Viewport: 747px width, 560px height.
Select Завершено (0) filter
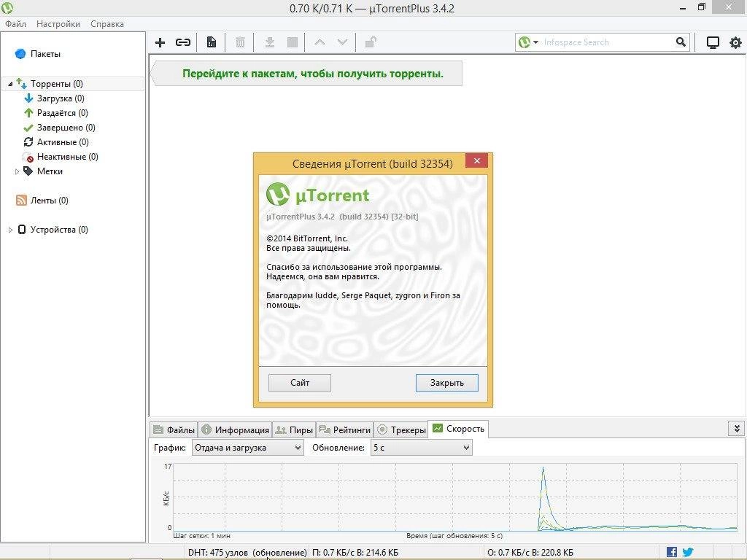pos(66,128)
